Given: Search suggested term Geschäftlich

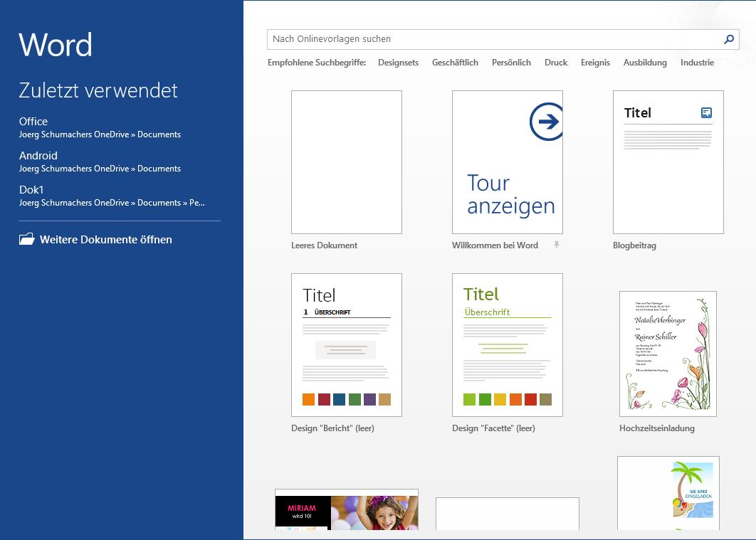Looking at the screenshot, I should pyautogui.click(x=455, y=63).
